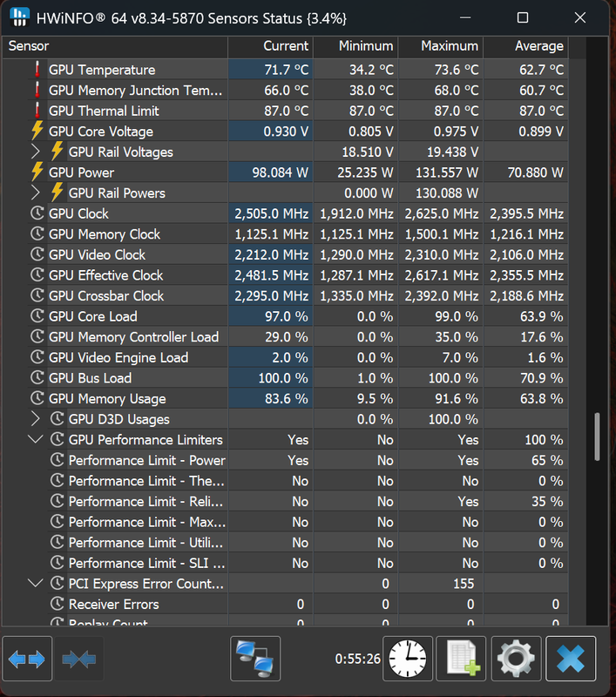
Task: Click clock icon beside GPU Memory Usage
Action: [37, 398]
